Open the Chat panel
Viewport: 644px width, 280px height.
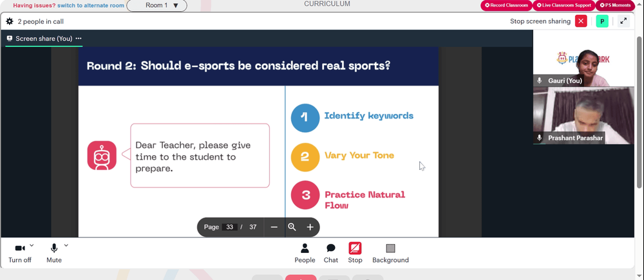click(x=330, y=254)
